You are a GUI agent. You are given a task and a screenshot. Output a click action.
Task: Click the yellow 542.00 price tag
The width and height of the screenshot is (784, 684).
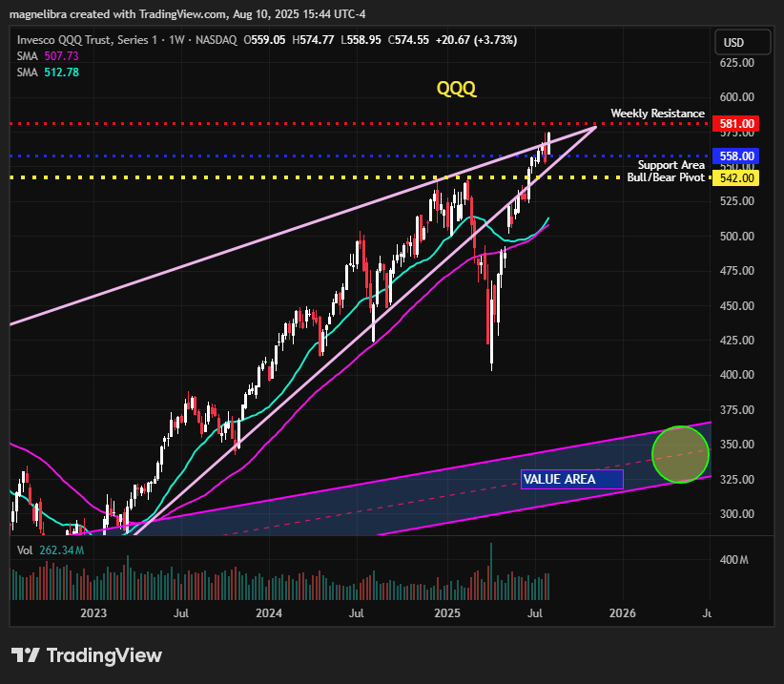point(736,178)
